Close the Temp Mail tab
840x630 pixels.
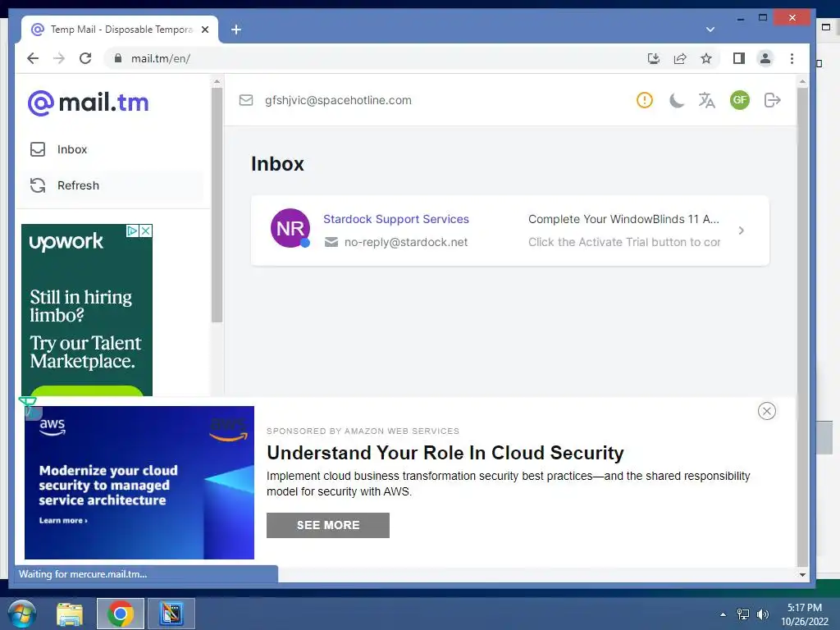click(x=205, y=30)
